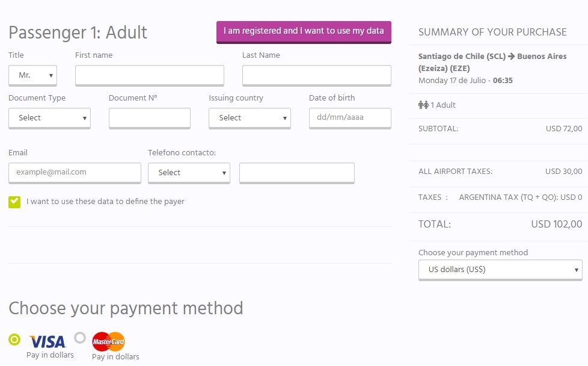
Task: Click the contact telephone number field
Action: [x=296, y=173]
